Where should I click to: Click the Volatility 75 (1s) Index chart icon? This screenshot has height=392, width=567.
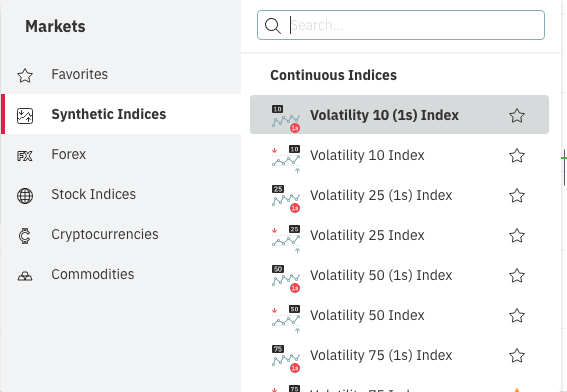coord(286,358)
